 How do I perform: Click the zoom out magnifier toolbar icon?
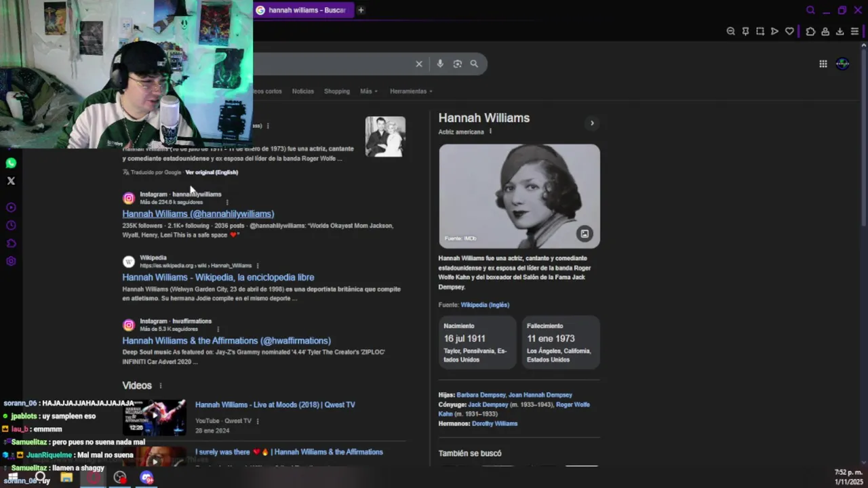click(x=730, y=31)
